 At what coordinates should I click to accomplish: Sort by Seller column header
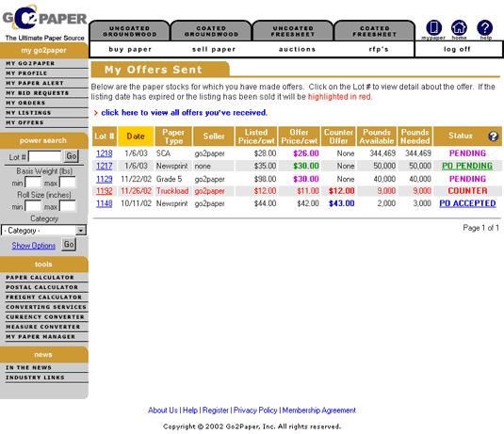[x=214, y=137]
